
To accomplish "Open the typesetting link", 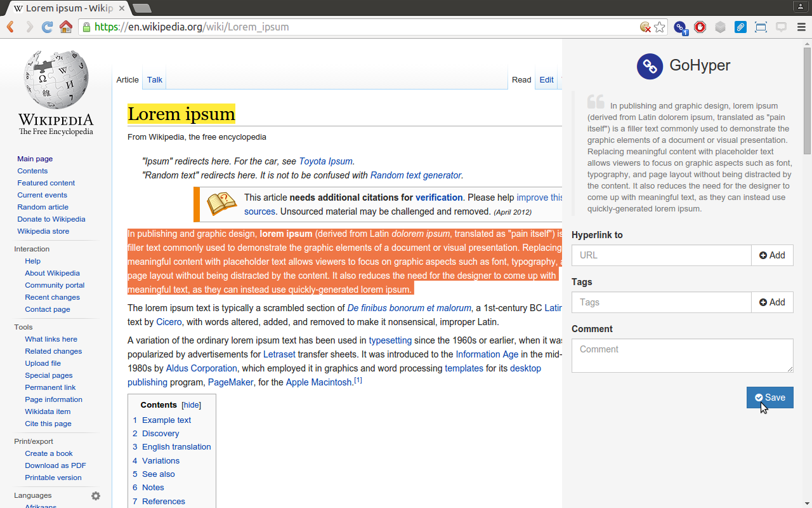I will tap(390, 340).
